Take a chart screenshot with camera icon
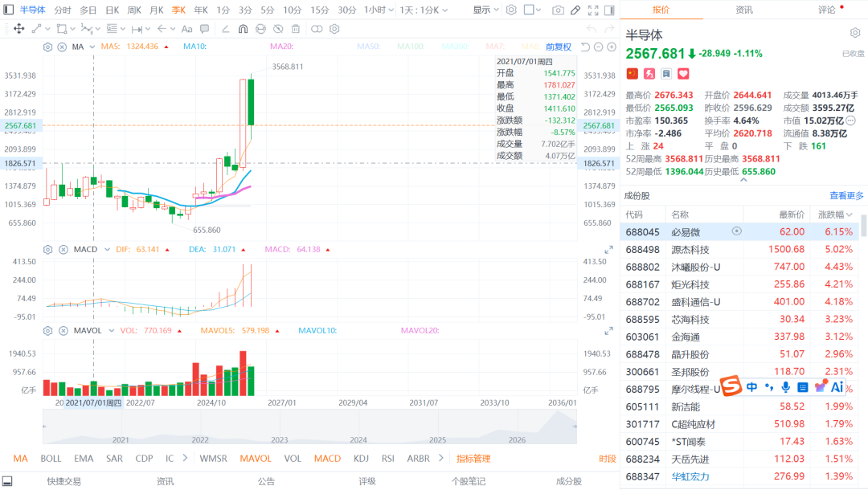868x490 pixels. [x=558, y=10]
